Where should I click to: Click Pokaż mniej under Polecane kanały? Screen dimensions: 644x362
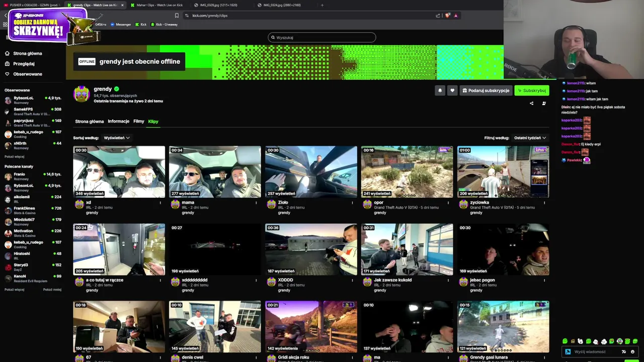tap(52, 290)
